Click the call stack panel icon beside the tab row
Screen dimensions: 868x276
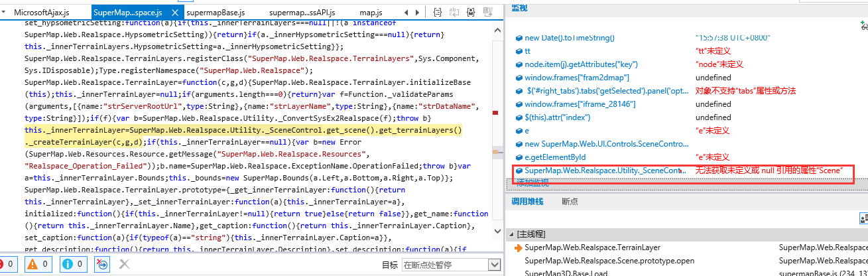863,218
